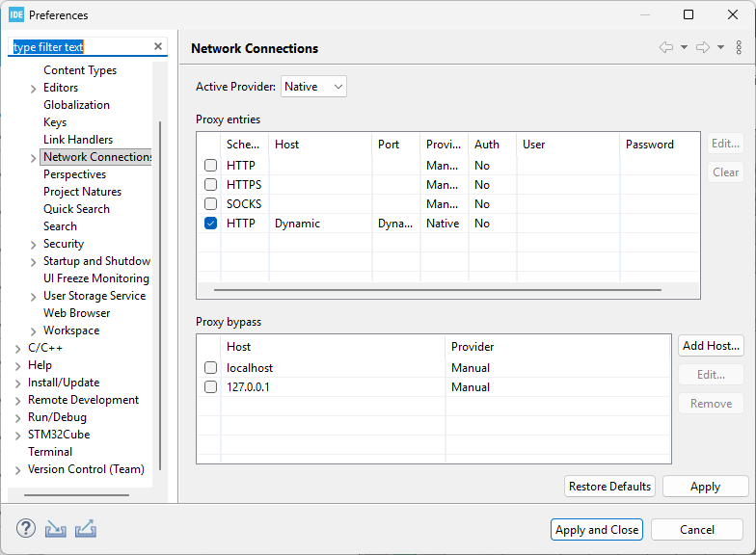The height and width of the screenshot is (555, 756).
Task: Open Terminal preferences page
Action: (x=50, y=452)
